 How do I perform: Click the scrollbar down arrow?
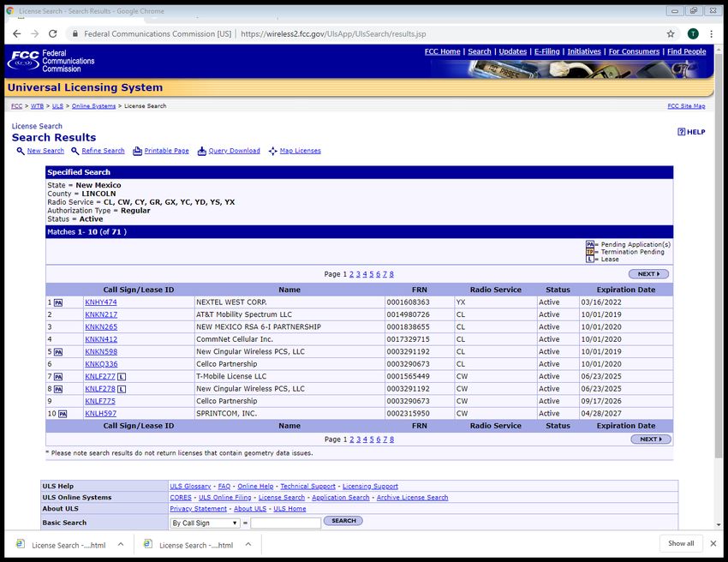719,525
